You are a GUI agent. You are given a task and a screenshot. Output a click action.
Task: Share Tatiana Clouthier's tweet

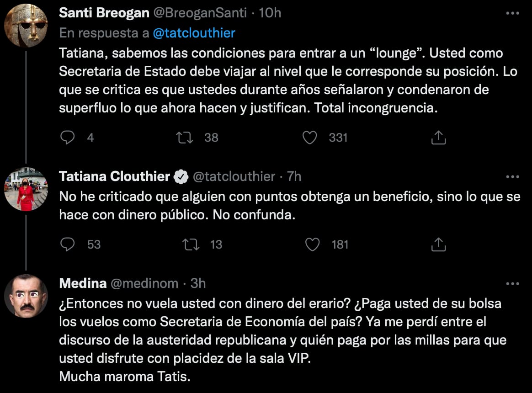click(438, 244)
